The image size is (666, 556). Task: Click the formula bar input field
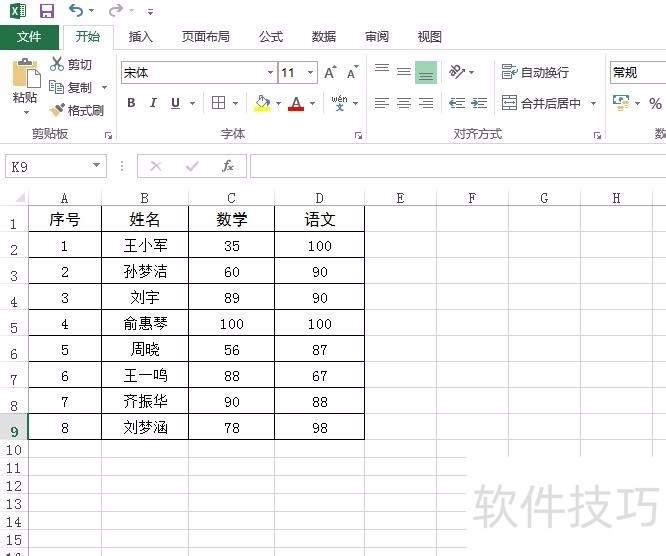pos(458,166)
